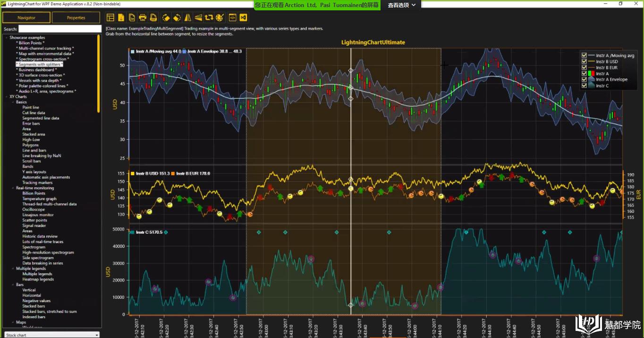
Task: Collapse the Maps tree group
Action: click(x=13, y=322)
